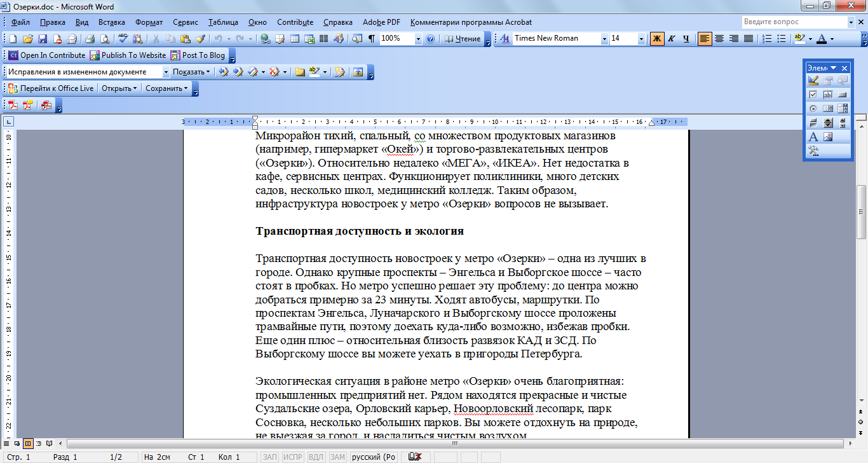Toggle Italic К formatting button
The height and width of the screenshot is (463, 868).
672,39
